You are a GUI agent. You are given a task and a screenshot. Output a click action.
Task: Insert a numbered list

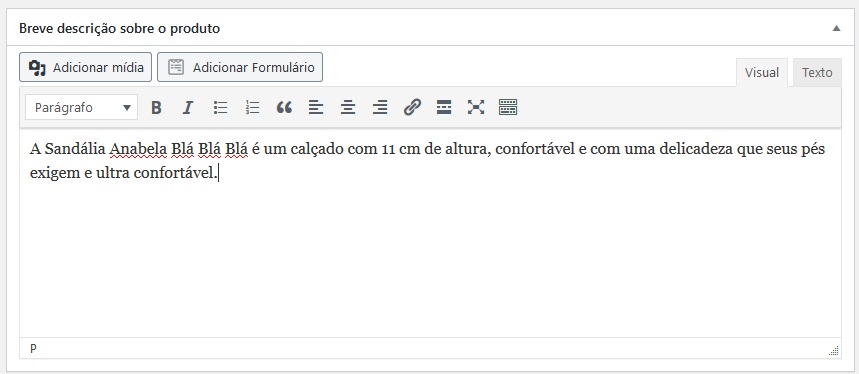[252, 107]
